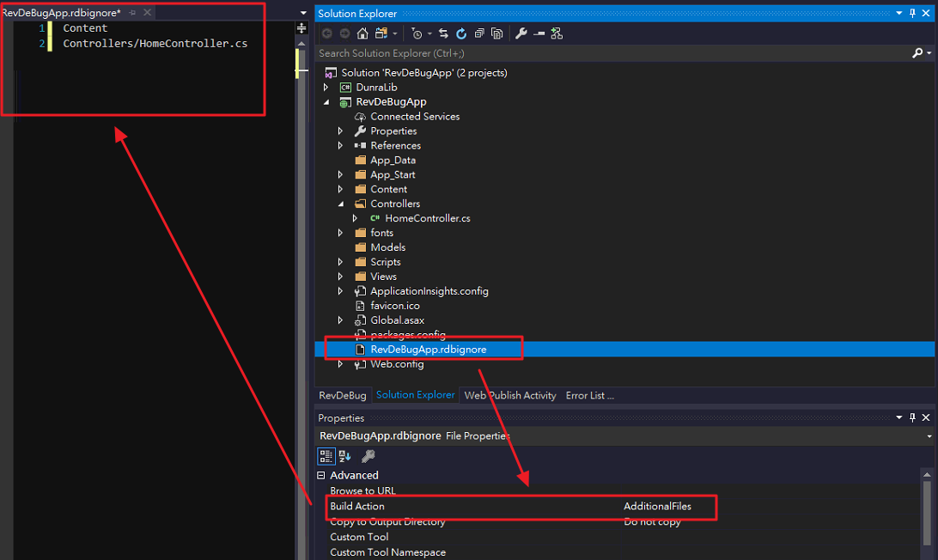Change the Build Action property value
The height and width of the screenshot is (560, 938).
point(660,506)
